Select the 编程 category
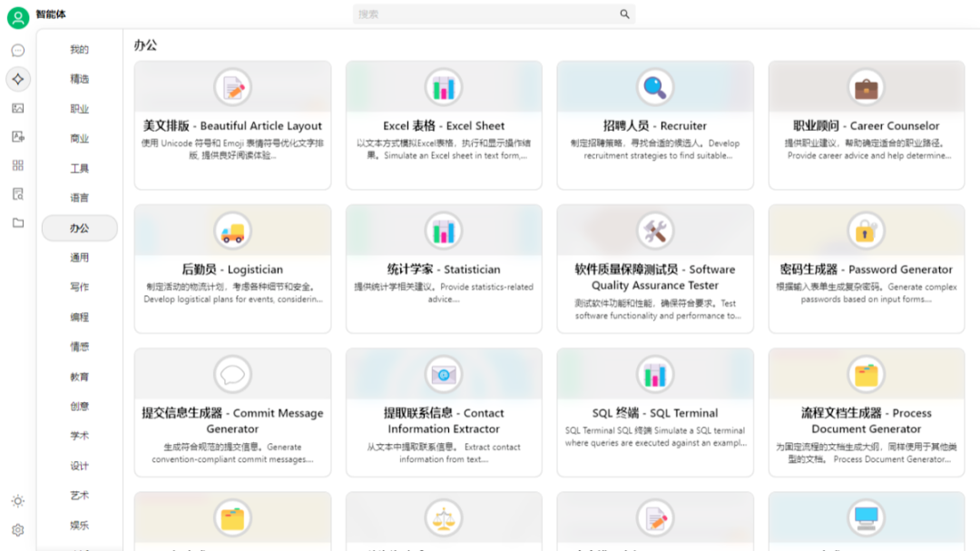 [x=79, y=317]
